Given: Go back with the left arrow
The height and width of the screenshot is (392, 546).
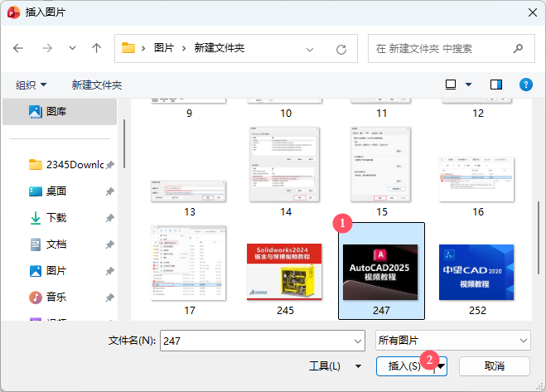Looking at the screenshot, I should (18, 48).
